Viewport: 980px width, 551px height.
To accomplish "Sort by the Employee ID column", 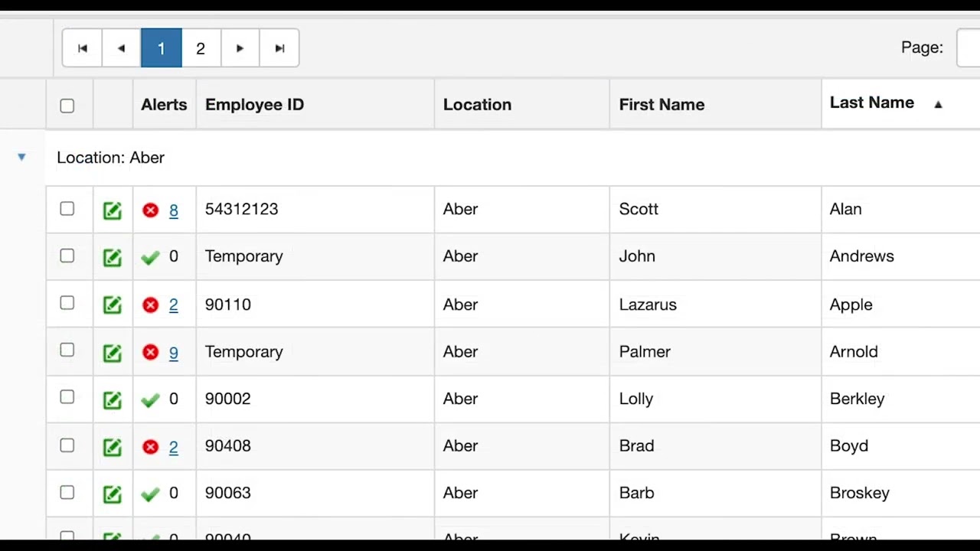I will coord(254,105).
